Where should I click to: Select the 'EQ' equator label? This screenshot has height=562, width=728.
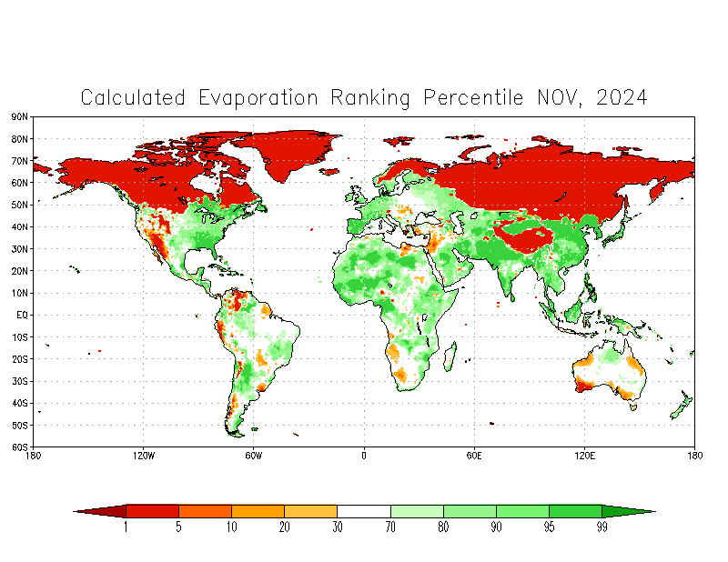coord(22,316)
